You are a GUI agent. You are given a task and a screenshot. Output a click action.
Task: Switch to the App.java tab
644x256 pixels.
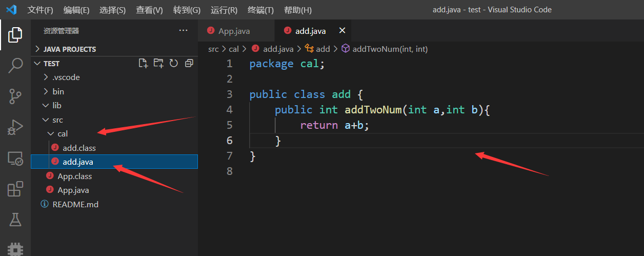[x=234, y=31]
